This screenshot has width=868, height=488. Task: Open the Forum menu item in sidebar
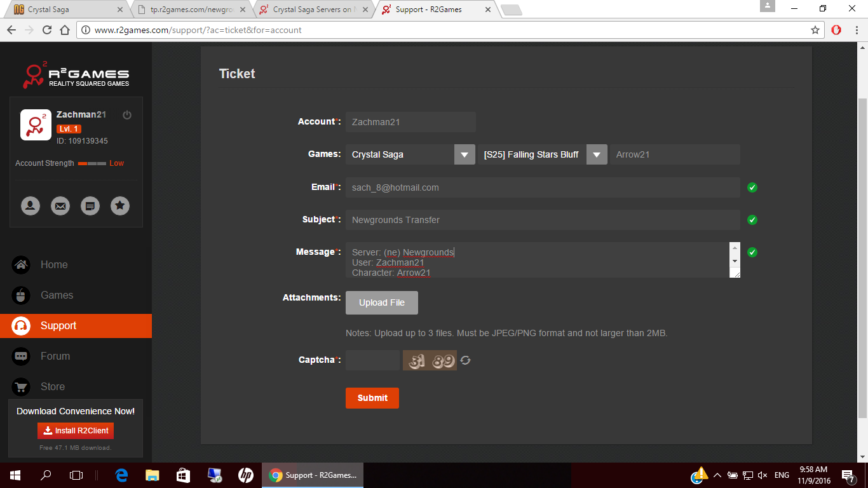(55, 356)
